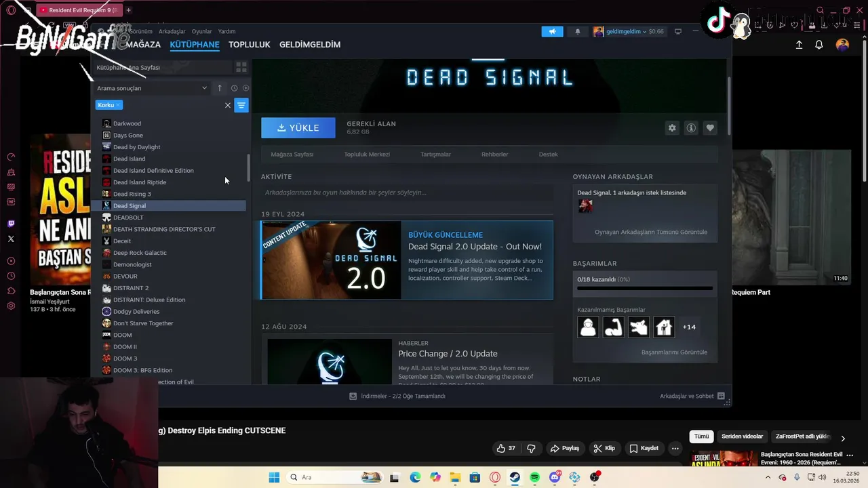This screenshot has height=488, width=868.
Task: Click the friend avatar under Oynayan Arkadaşlar
Action: [585, 205]
